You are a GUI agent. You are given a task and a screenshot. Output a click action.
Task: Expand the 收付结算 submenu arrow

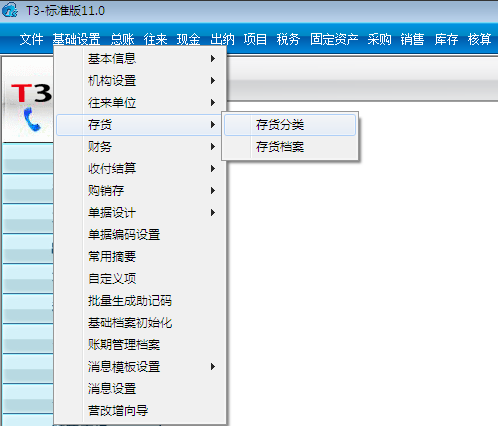213,169
